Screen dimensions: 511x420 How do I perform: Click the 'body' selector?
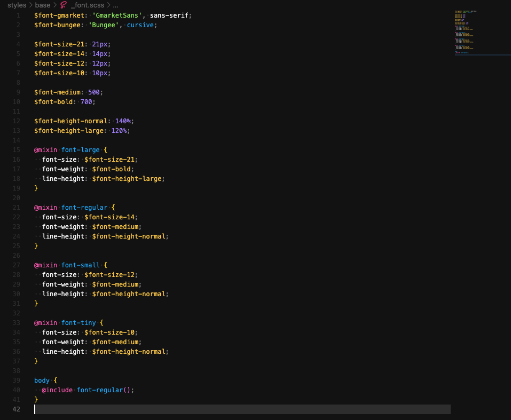click(x=42, y=381)
